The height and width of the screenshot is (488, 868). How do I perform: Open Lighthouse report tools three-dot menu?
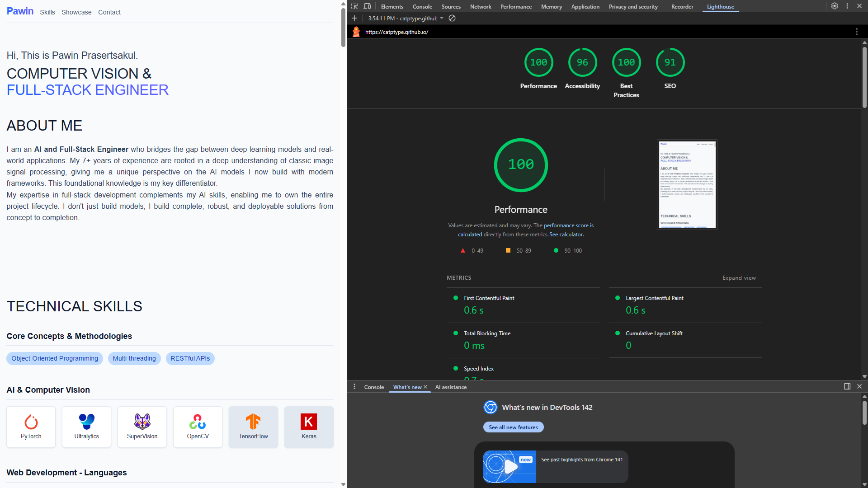click(x=856, y=32)
